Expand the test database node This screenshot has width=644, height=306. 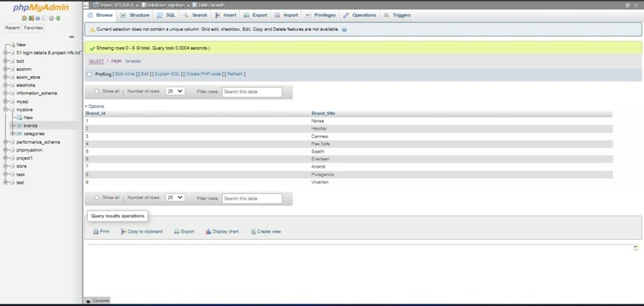6,182
